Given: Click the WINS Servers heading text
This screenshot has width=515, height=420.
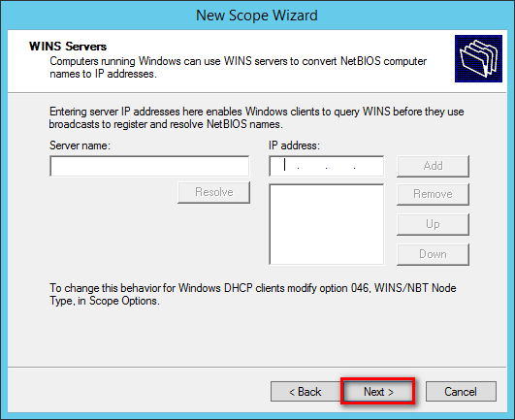Looking at the screenshot, I should click(x=68, y=47).
